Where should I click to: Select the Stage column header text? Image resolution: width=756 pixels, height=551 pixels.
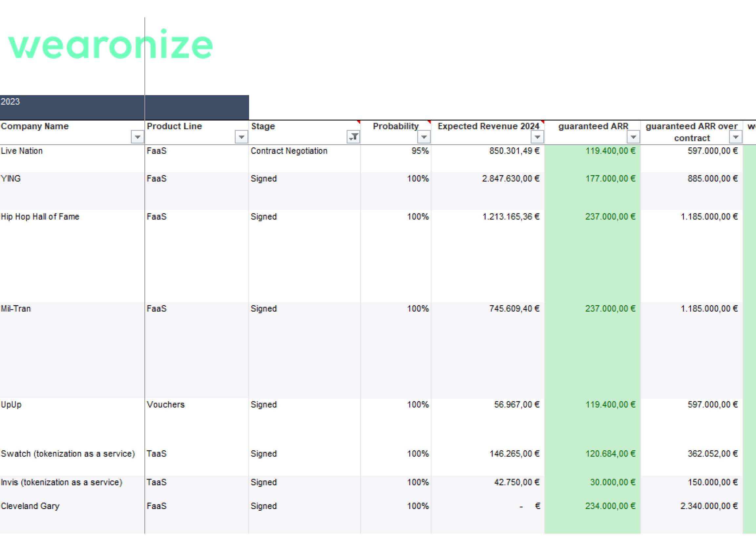click(263, 126)
